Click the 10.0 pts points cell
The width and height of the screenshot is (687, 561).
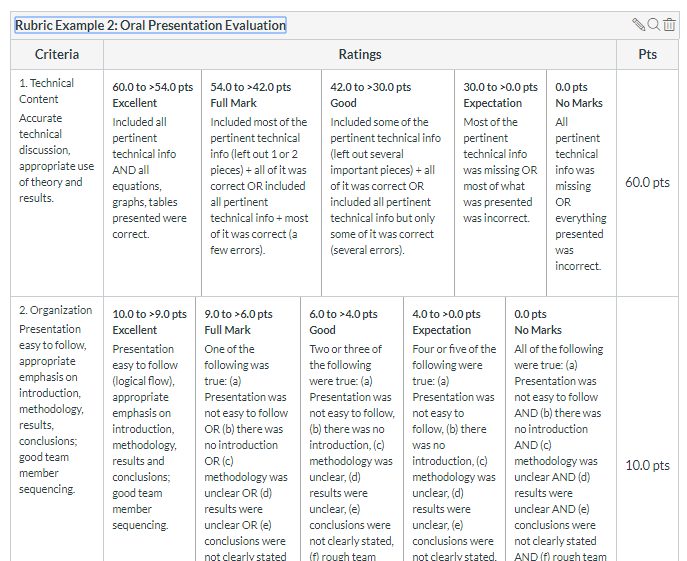pyautogui.click(x=647, y=465)
